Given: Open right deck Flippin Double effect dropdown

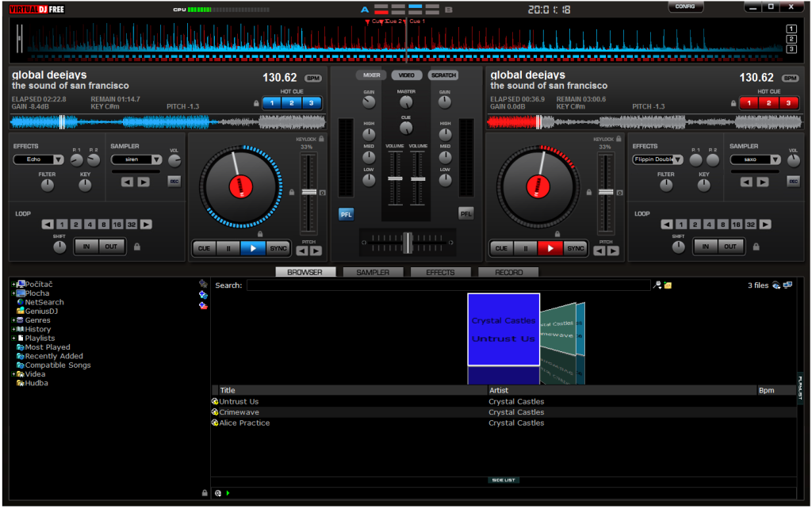Looking at the screenshot, I should pos(678,159).
